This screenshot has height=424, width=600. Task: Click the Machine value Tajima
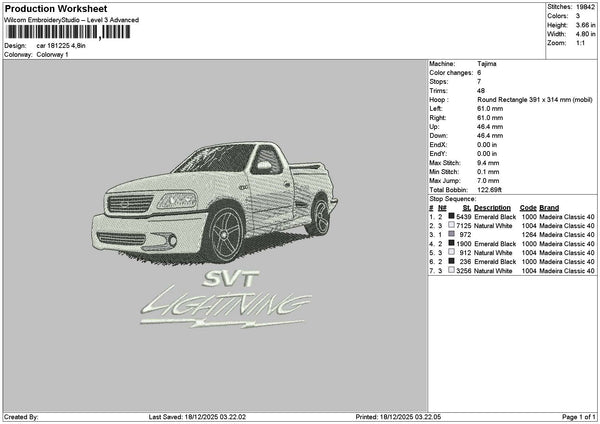[487, 64]
